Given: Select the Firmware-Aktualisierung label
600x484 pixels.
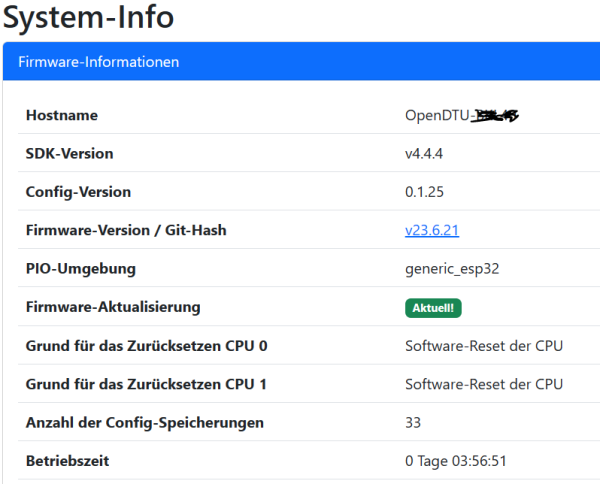Looking at the screenshot, I should click(113, 307).
